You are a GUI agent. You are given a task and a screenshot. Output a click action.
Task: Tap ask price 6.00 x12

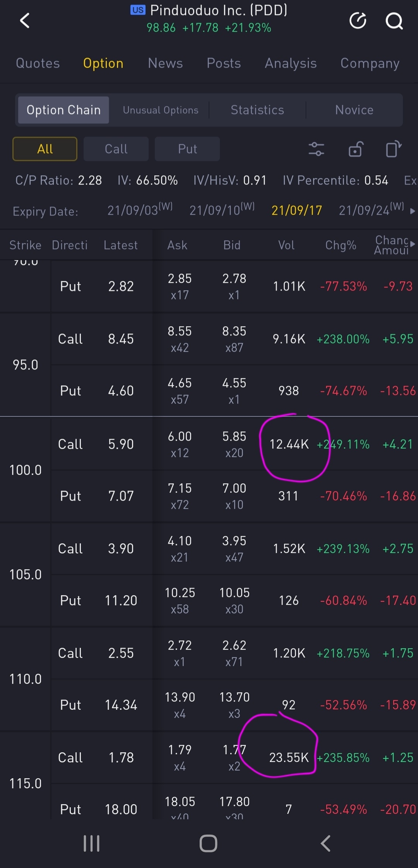point(180,444)
